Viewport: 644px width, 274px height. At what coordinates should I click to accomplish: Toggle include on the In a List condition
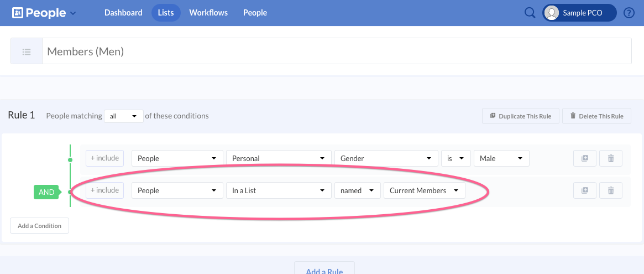(104, 190)
